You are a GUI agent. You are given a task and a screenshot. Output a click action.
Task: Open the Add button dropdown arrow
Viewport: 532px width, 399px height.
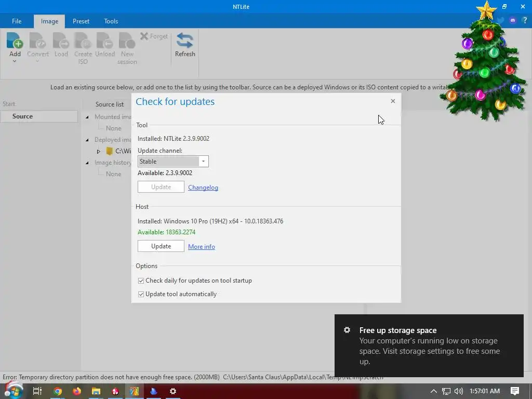(x=15, y=61)
